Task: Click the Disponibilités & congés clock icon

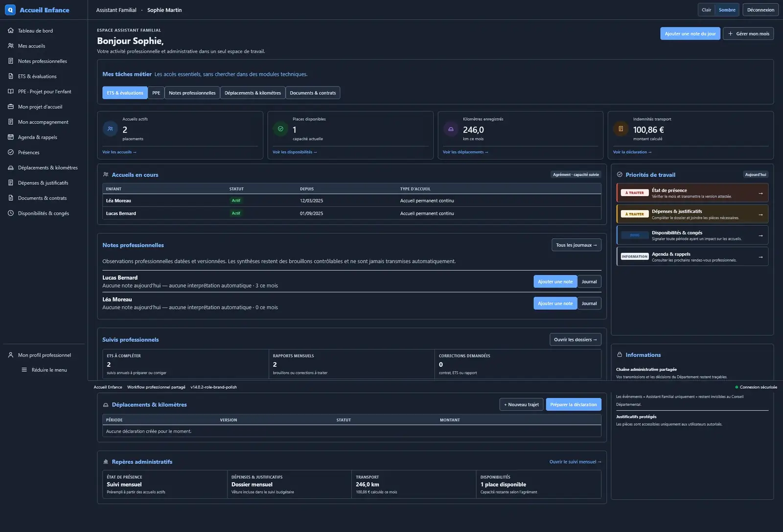Action: click(11, 213)
